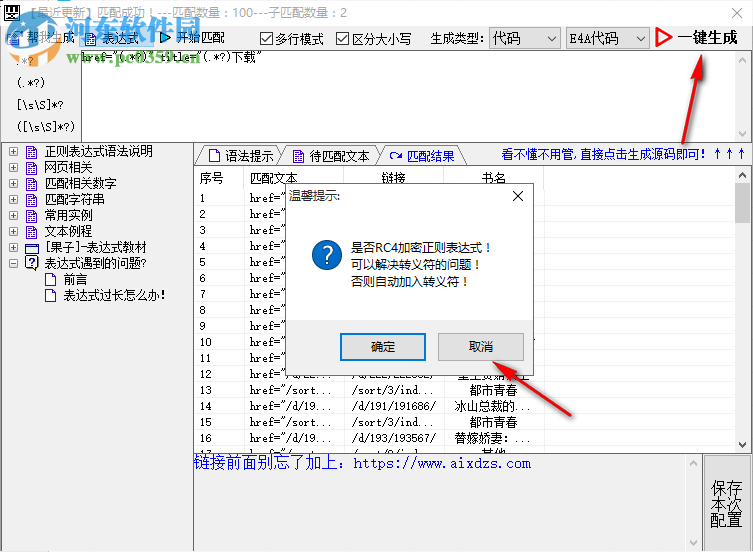Viewport: 753px width, 552px height.
Task: Click the results list scrollbar down arrow
Action: (742, 445)
